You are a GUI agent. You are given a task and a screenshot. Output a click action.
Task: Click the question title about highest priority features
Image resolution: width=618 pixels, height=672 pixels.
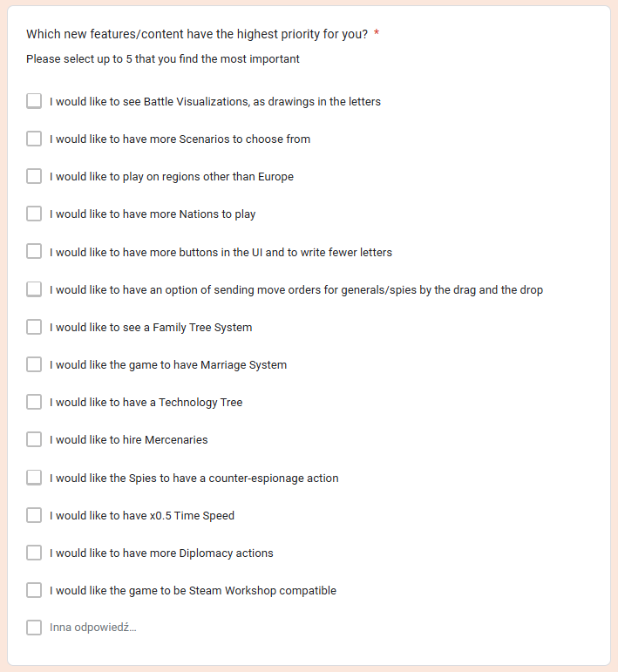[197, 34]
